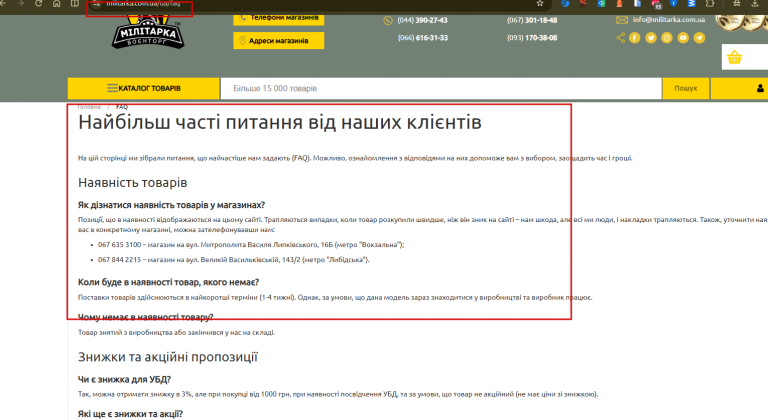Click the info@militarka.com.ua email link
Screen dimensions: 768x420
(x=669, y=20)
